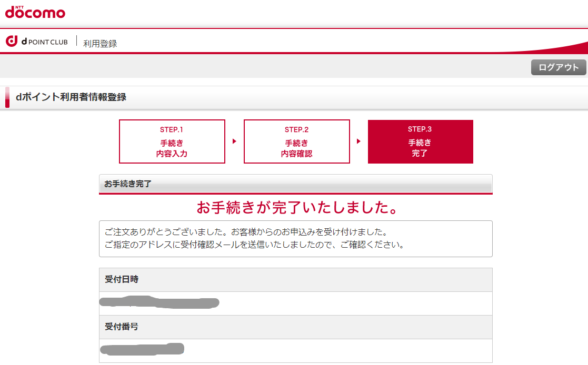Click the arrow between STEP.1 and STEP.2

point(234,141)
